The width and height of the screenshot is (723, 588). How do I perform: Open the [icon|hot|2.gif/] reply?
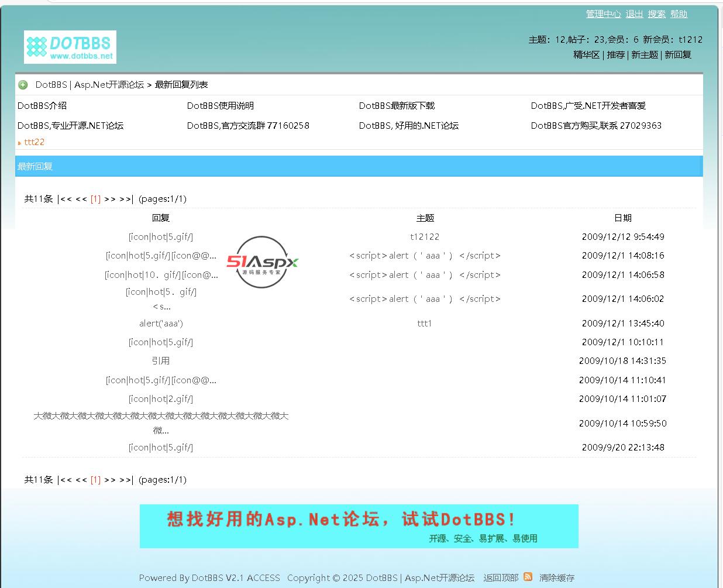coord(161,399)
